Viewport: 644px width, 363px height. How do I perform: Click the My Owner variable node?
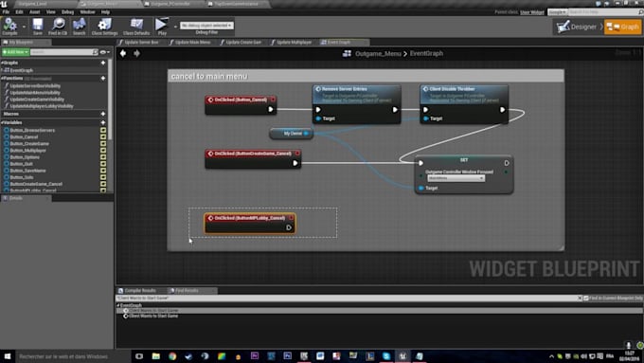(292, 134)
